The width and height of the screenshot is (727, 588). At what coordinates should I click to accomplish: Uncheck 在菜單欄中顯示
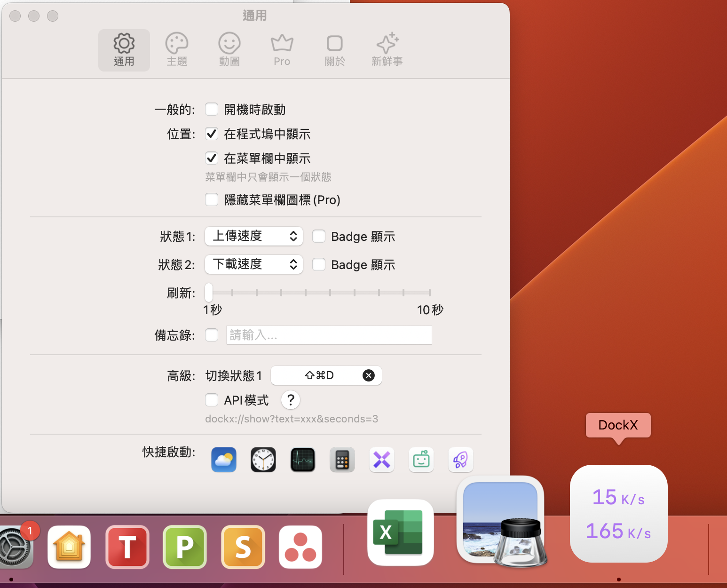tap(212, 159)
